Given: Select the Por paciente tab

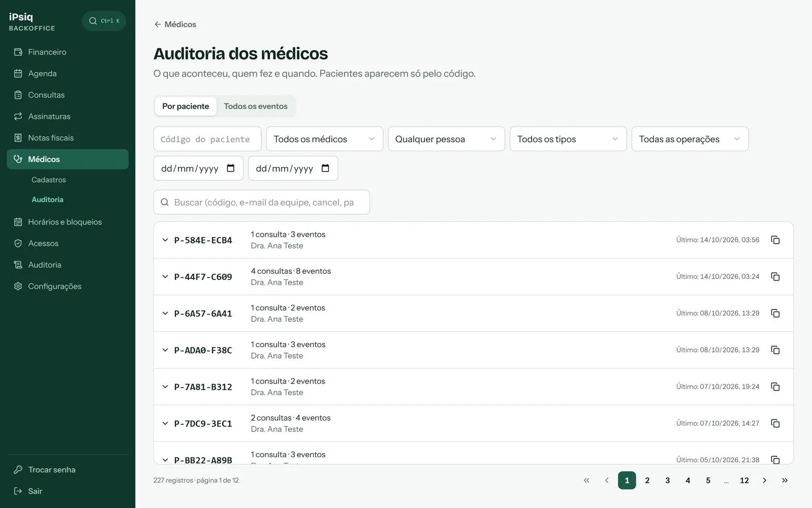Looking at the screenshot, I should click(x=186, y=106).
